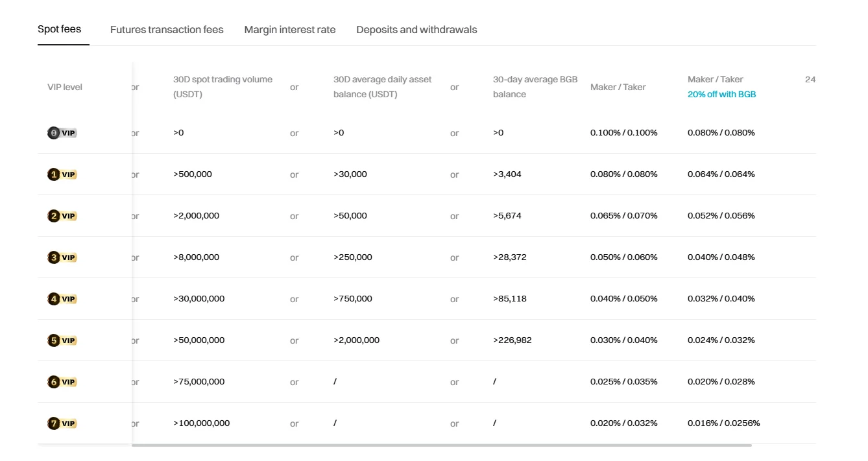Click the 20% off with BGB link

[x=721, y=93]
